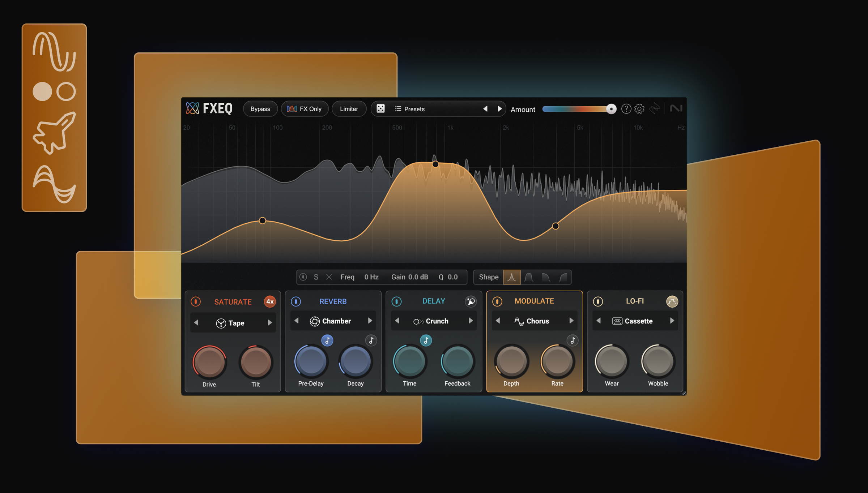Select the low-frequency EQ node near 100

point(263,220)
